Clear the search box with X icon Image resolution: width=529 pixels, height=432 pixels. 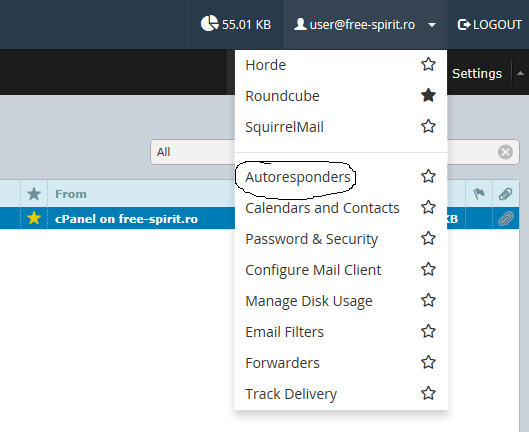[505, 152]
